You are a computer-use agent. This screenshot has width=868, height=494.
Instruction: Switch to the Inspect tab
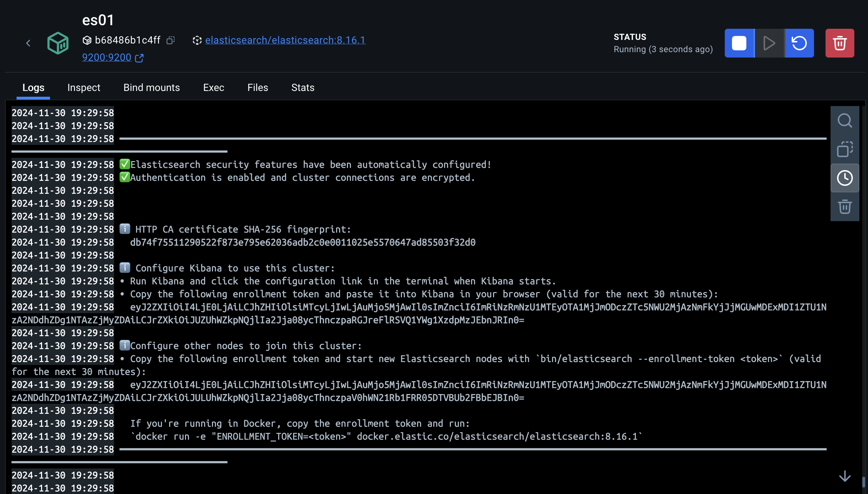coord(83,87)
